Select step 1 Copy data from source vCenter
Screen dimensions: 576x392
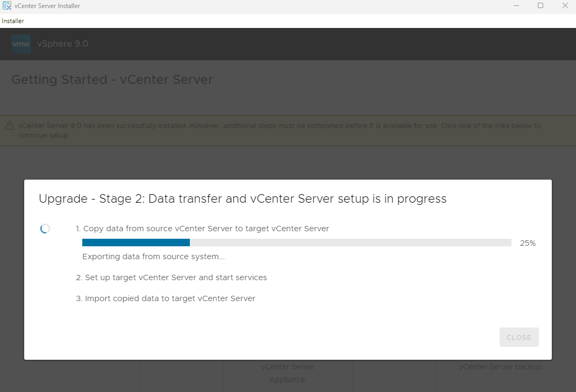202,229
